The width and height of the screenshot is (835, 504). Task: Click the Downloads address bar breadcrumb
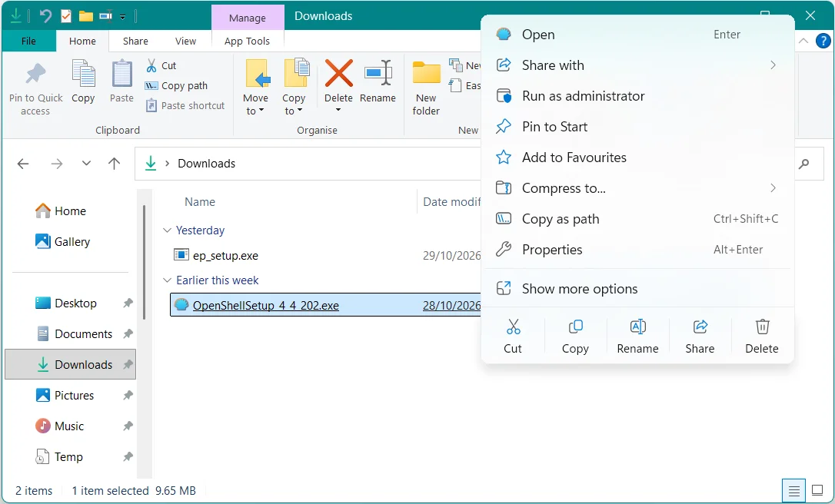(206, 164)
